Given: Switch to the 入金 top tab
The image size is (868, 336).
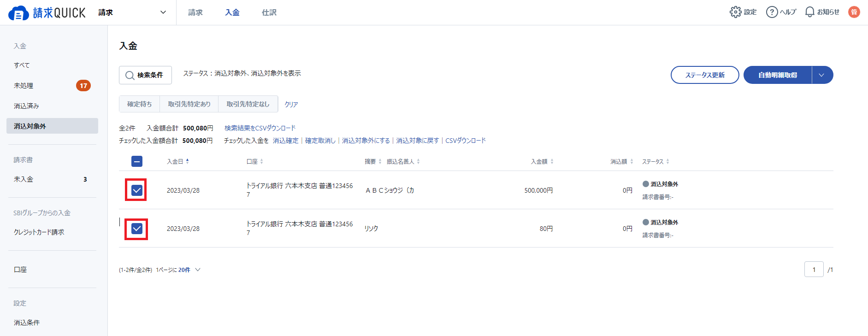Looking at the screenshot, I should click(x=232, y=12).
